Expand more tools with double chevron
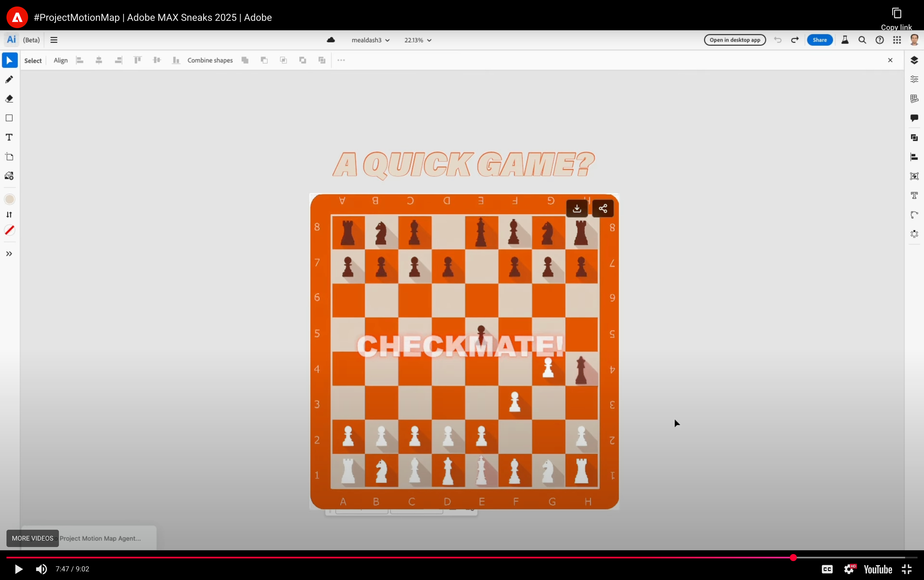This screenshot has height=580, width=924. click(x=9, y=254)
